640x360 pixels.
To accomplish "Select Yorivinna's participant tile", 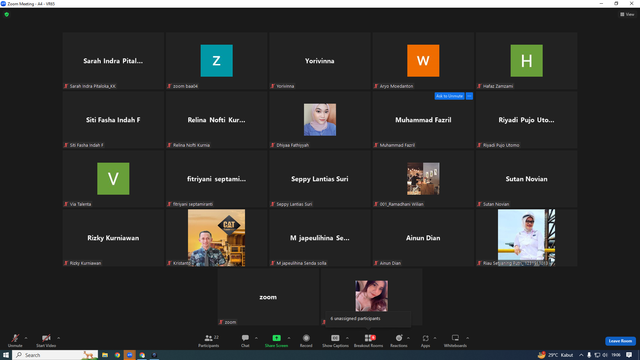I will coord(320,61).
